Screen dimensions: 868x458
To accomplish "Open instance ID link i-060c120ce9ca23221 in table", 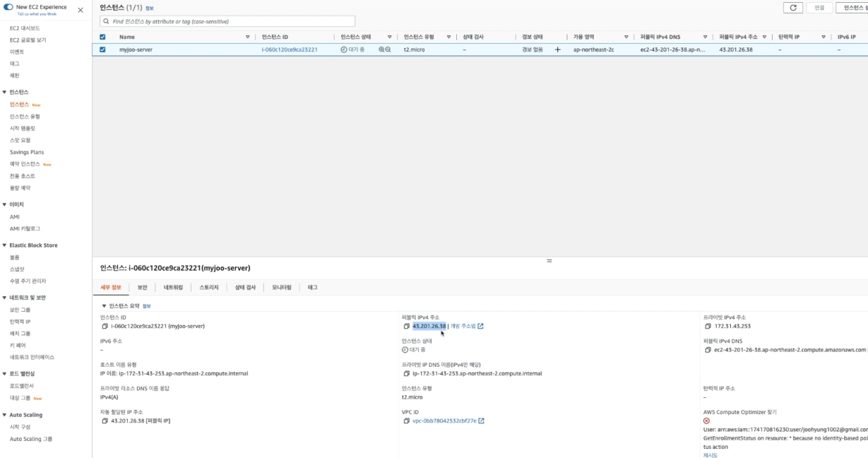I will [290, 50].
